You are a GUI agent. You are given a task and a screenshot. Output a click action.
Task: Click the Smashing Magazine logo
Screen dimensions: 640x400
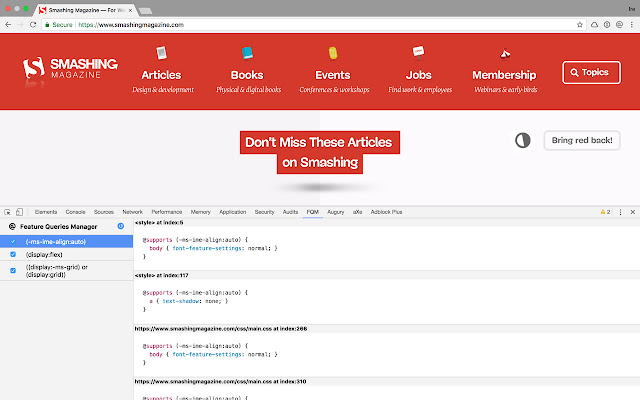click(70, 69)
